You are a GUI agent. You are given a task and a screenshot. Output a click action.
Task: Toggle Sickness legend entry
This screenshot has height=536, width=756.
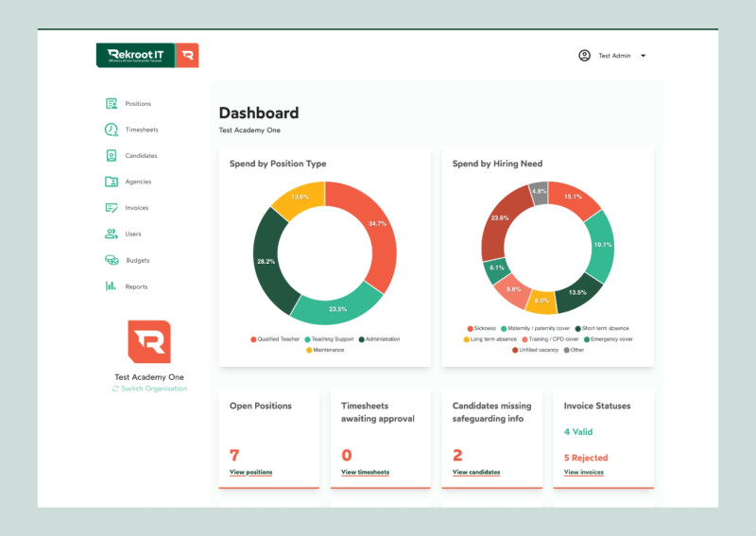pos(481,328)
